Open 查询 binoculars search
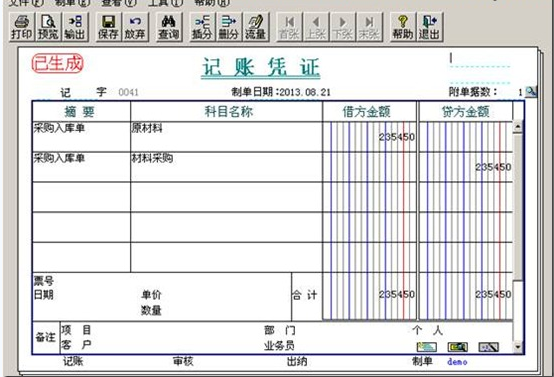Image resolution: width=554 pixels, height=377 pixels. pyautogui.click(x=169, y=27)
